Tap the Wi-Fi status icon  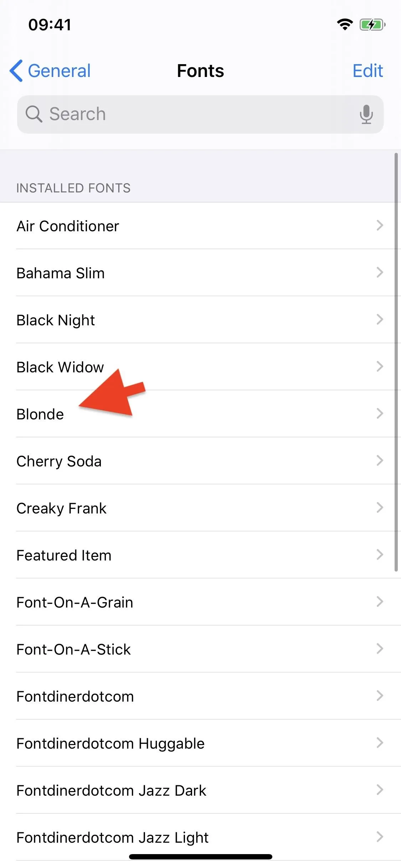click(x=345, y=25)
